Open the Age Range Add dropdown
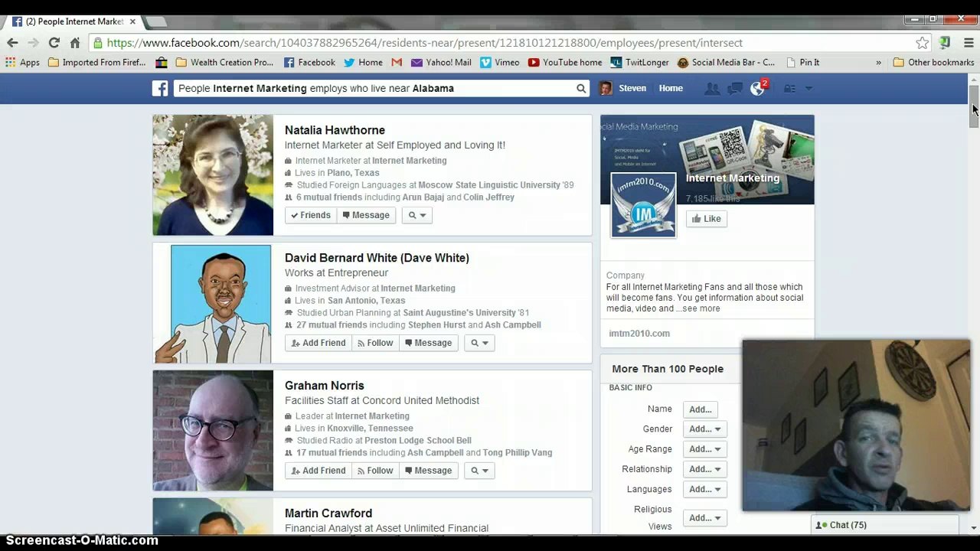Screen dimensions: 980x551 704,449
